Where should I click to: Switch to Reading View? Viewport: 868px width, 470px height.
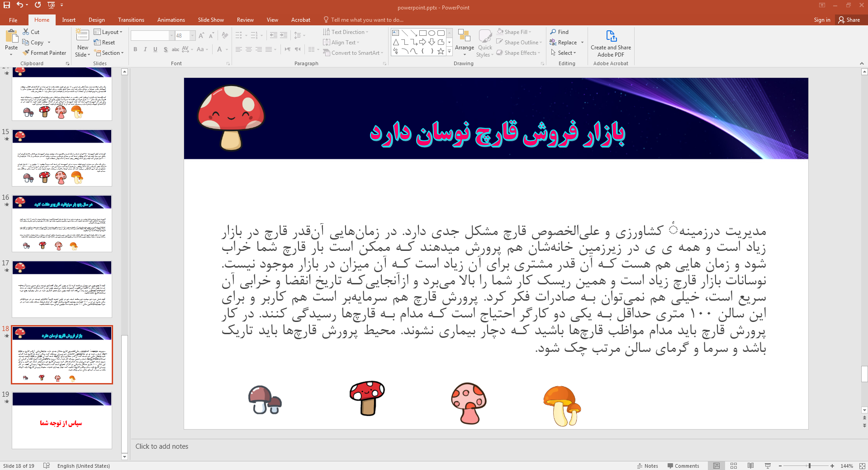pos(751,466)
